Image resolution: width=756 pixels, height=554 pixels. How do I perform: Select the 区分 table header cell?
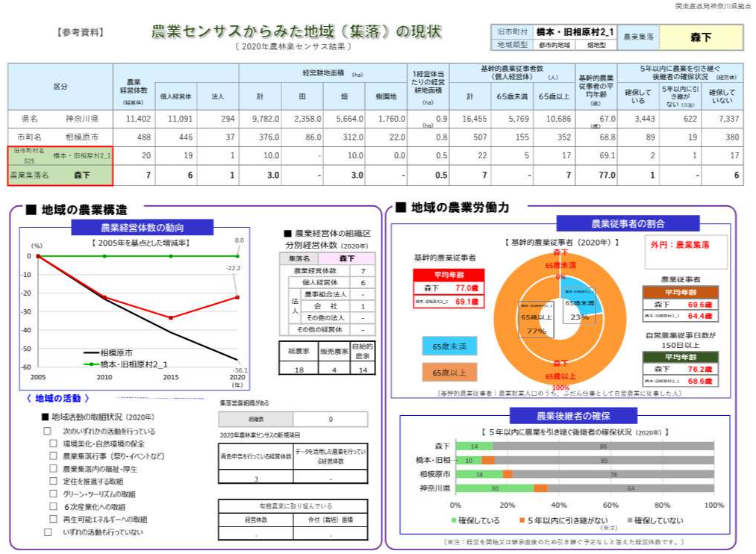tap(60, 87)
